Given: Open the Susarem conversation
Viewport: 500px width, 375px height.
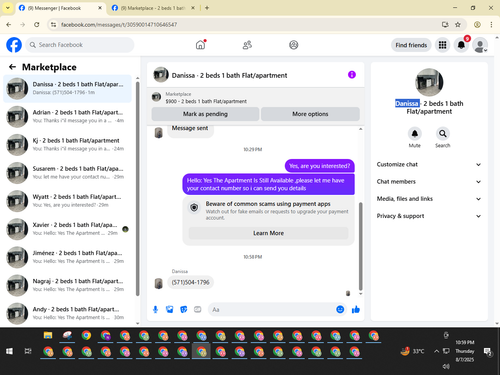Looking at the screenshot, I should click(67, 173).
